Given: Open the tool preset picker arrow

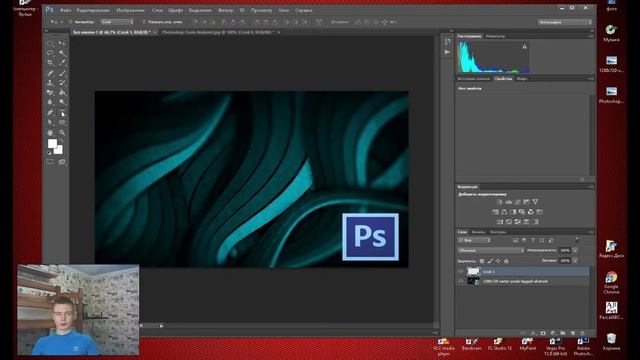Looking at the screenshot, I should click(x=62, y=22).
